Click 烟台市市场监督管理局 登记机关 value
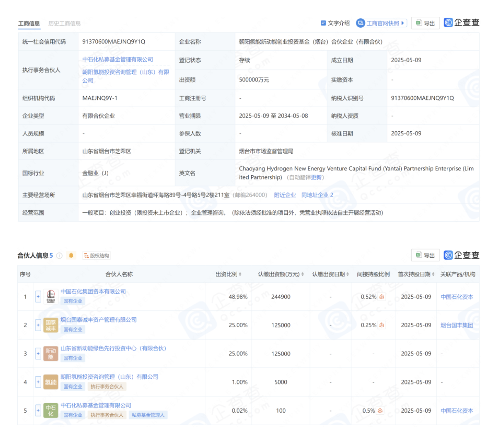Viewport: 504px width, 440px height. (x=266, y=151)
